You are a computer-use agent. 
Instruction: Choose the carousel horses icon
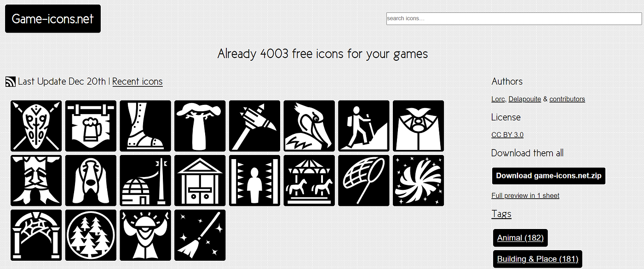pyautogui.click(x=309, y=181)
